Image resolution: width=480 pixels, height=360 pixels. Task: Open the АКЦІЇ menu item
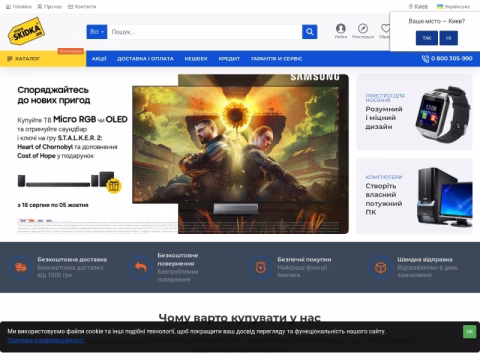point(99,59)
